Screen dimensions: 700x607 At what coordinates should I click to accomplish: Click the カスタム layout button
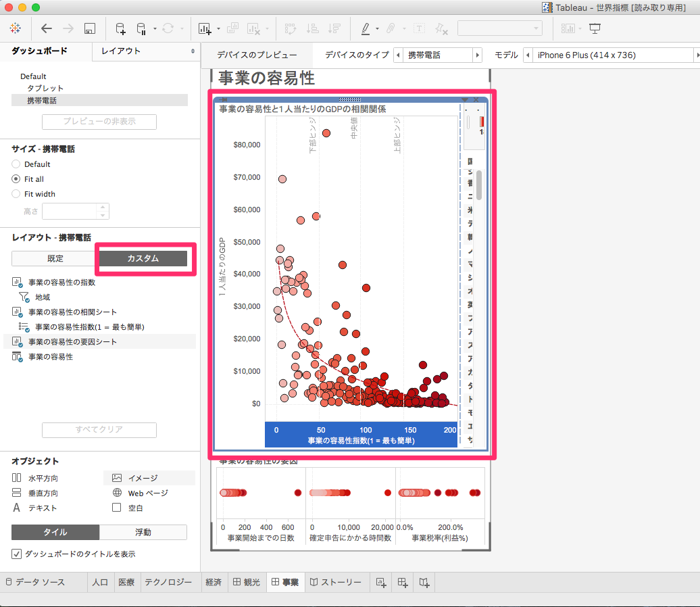[143, 258]
